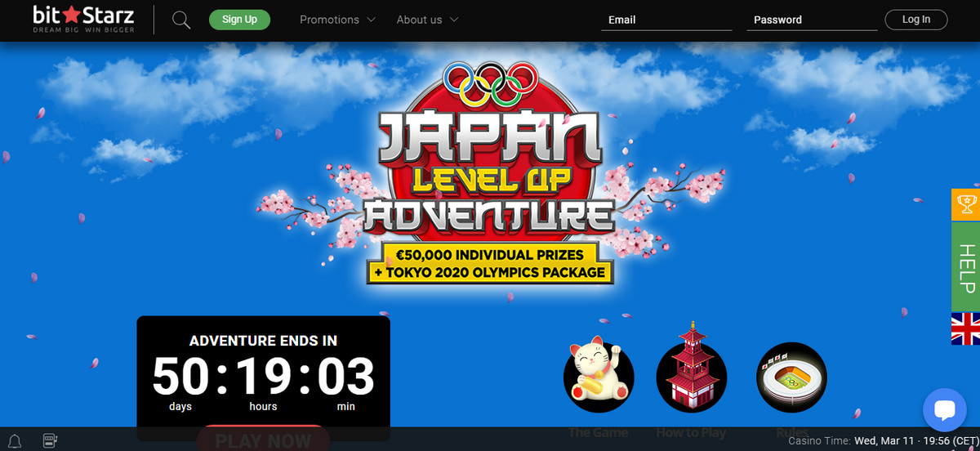Open the live chat bubble

[x=944, y=410]
